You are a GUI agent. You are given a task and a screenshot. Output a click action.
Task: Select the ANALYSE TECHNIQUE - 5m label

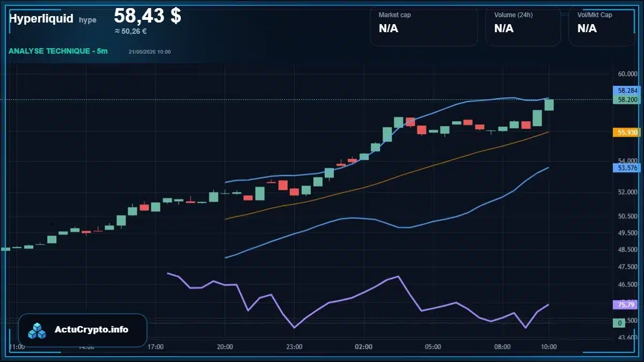58,51
